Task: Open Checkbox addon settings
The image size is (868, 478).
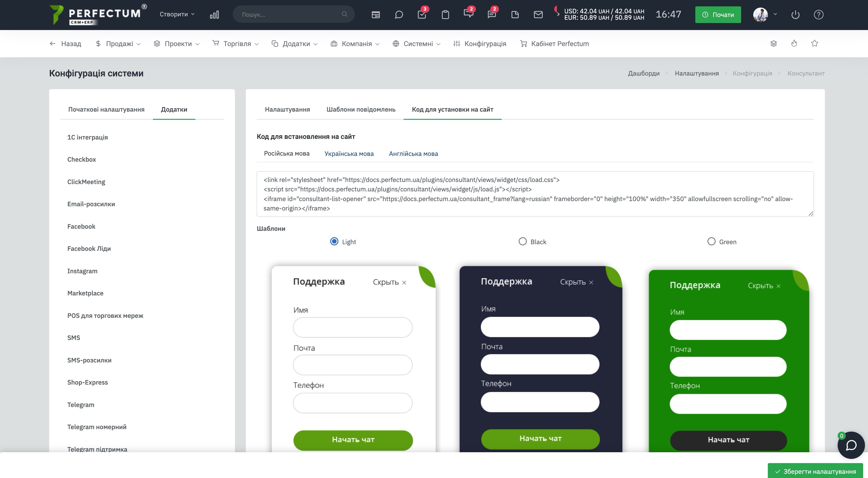Action: 82,159
